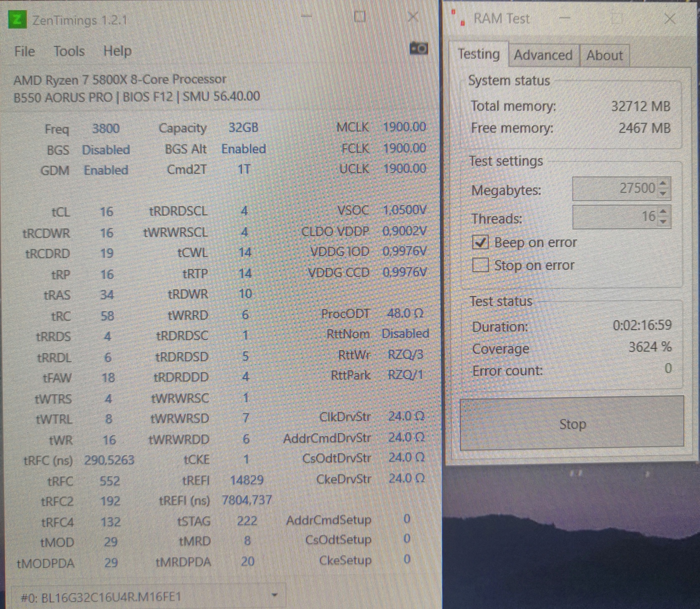Click the Capacity value 32GB

(244, 128)
